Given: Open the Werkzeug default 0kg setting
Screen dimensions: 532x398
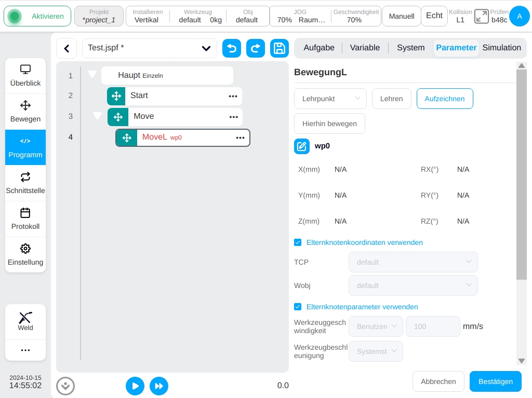Looking at the screenshot, I should [x=198, y=16].
